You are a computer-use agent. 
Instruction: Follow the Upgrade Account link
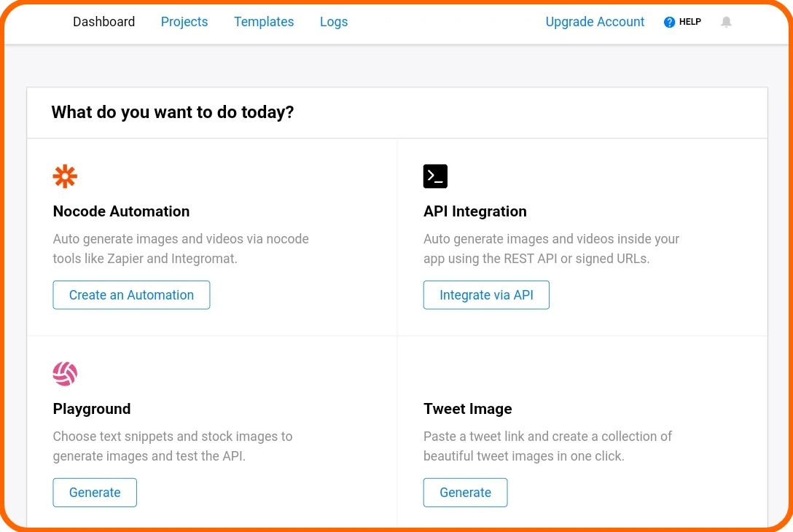pos(595,22)
